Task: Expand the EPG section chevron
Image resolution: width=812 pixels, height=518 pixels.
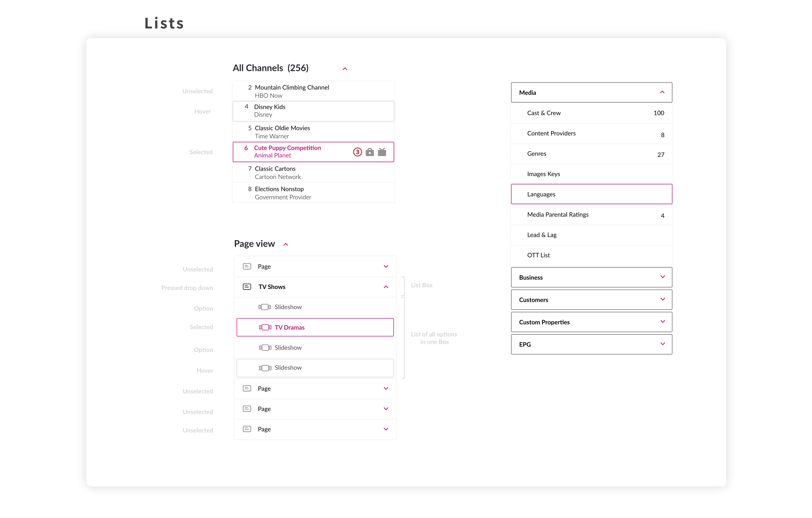Action: (662, 343)
